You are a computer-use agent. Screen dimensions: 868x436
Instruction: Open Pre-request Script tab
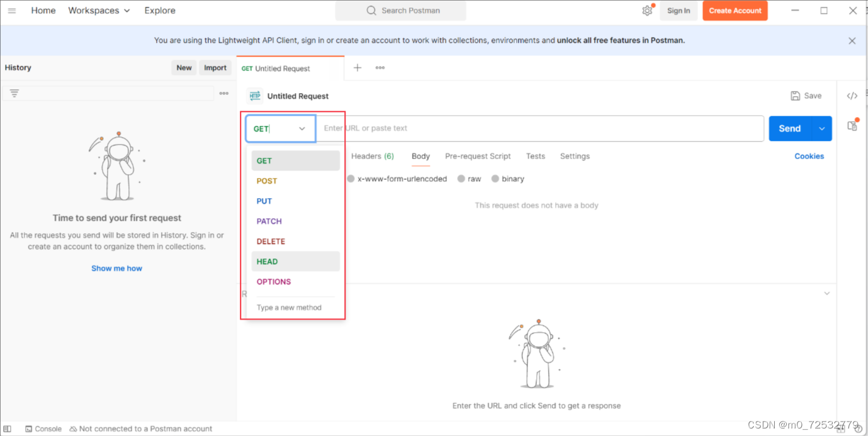point(478,156)
